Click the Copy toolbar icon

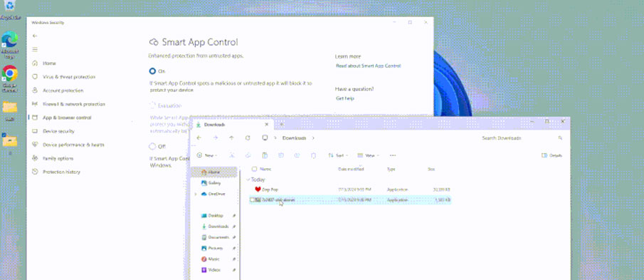click(x=248, y=155)
